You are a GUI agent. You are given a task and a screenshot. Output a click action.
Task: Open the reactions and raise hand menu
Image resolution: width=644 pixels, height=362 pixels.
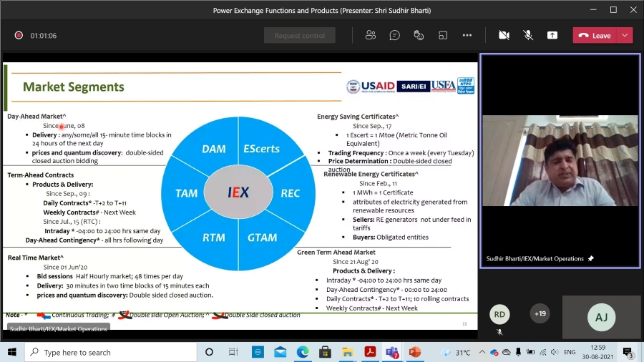(x=419, y=35)
